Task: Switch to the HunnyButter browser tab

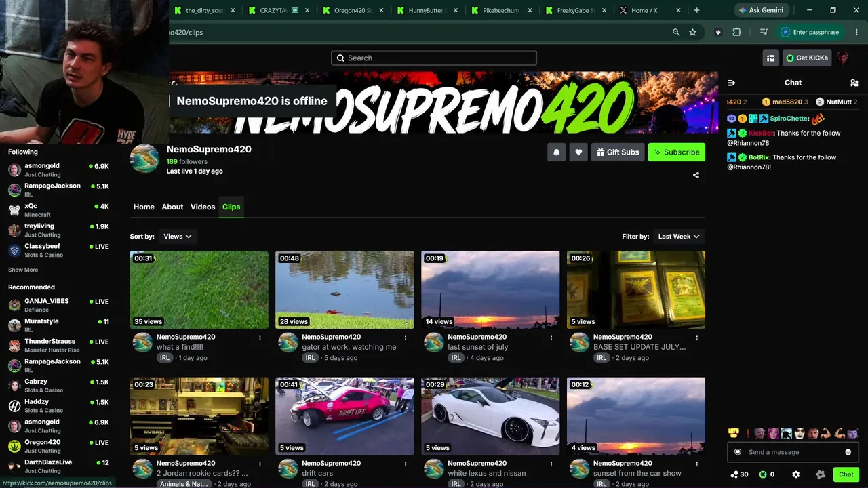Action: click(x=425, y=10)
